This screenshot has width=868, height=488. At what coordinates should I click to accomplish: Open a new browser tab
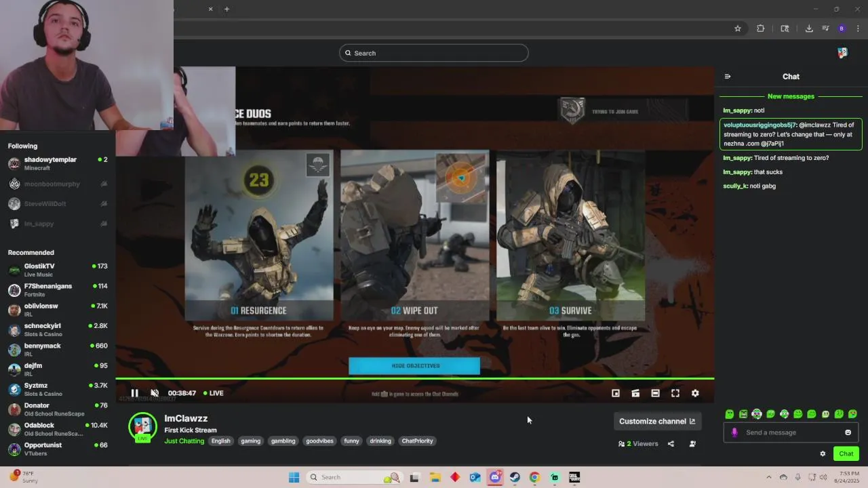[226, 9]
